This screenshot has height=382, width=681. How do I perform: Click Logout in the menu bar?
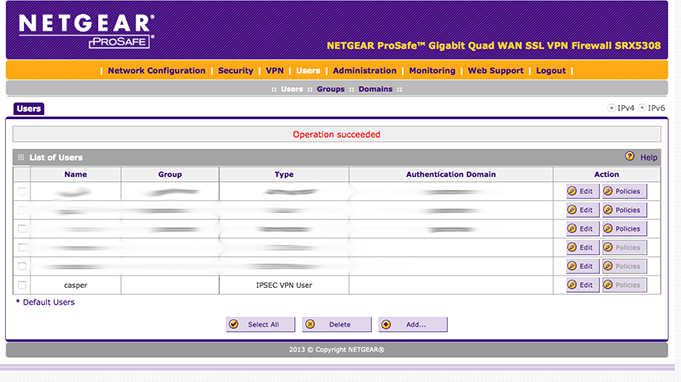tap(551, 70)
